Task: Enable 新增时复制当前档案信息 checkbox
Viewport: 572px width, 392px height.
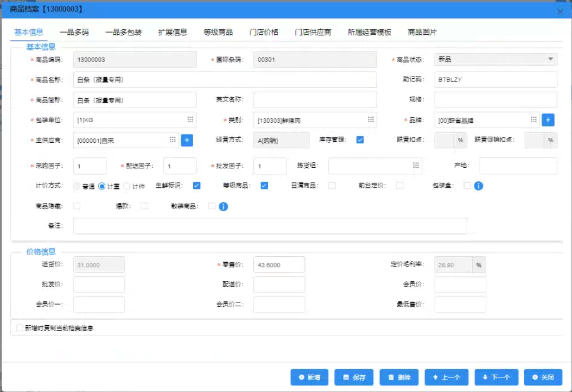Action: 20,328
